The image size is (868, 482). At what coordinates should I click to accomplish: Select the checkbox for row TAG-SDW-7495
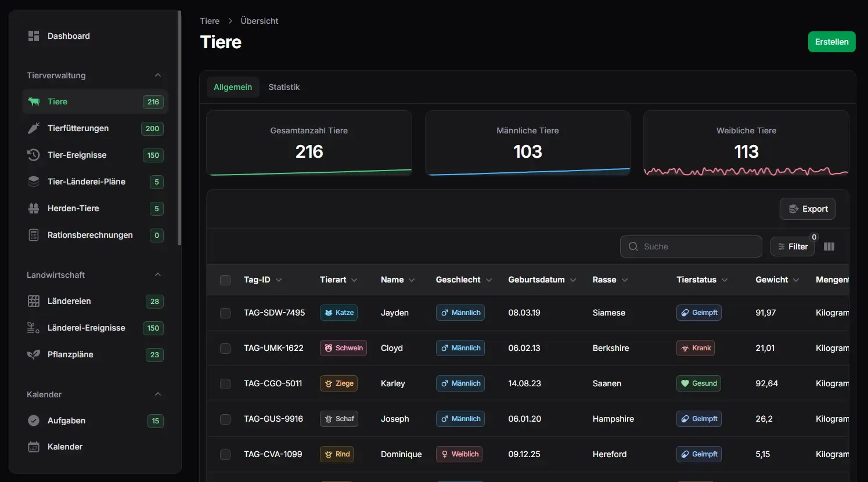pyautogui.click(x=225, y=313)
